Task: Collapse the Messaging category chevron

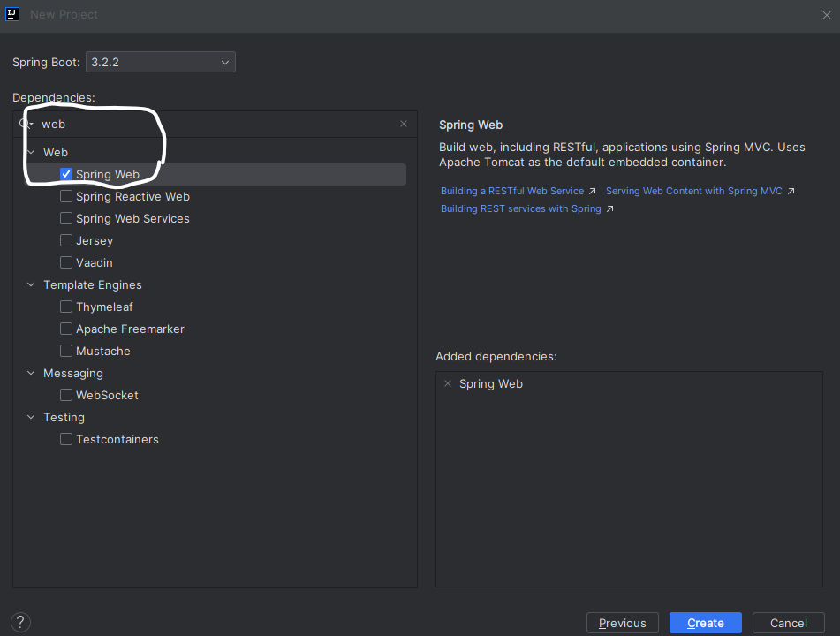Action: coord(31,373)
